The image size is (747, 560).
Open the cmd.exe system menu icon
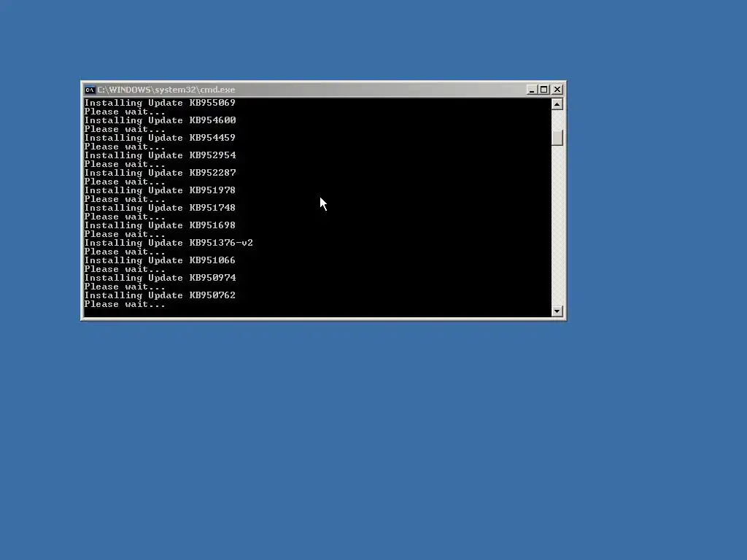[90, 90]
